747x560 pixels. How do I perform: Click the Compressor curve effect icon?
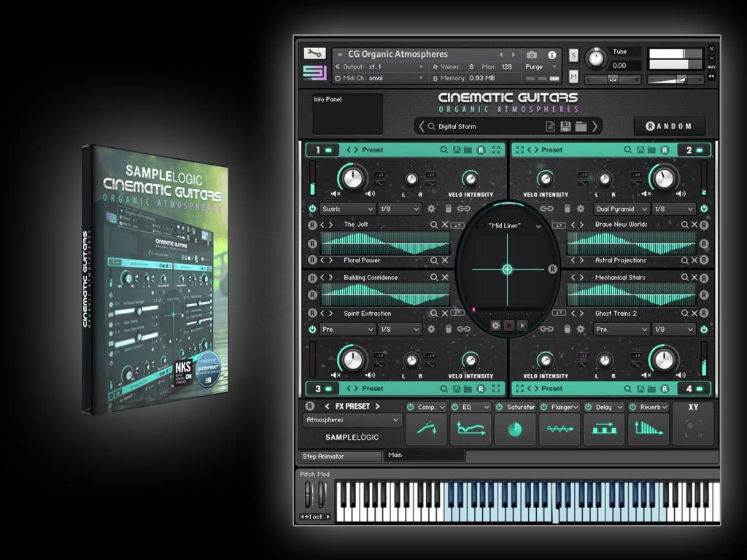426,429
